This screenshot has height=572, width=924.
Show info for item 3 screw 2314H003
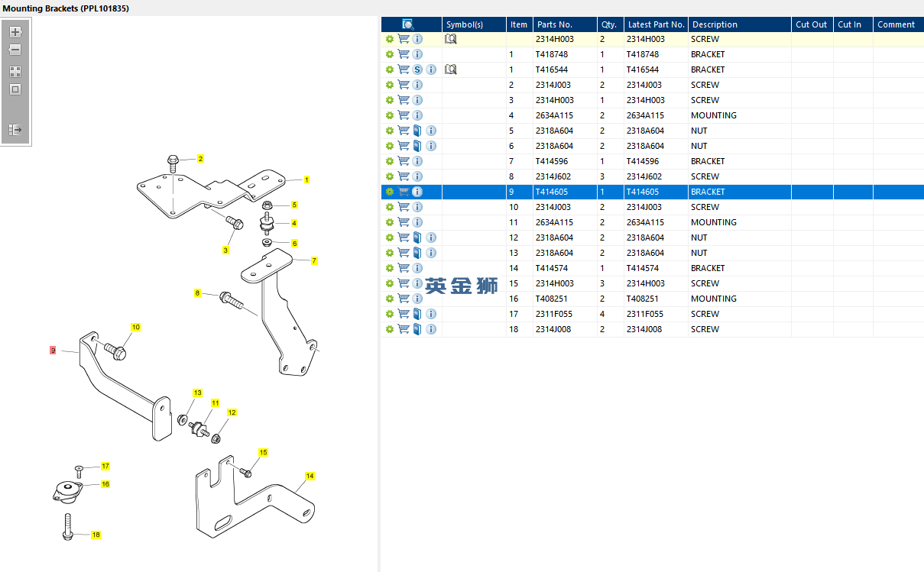(x=418, y=100)
